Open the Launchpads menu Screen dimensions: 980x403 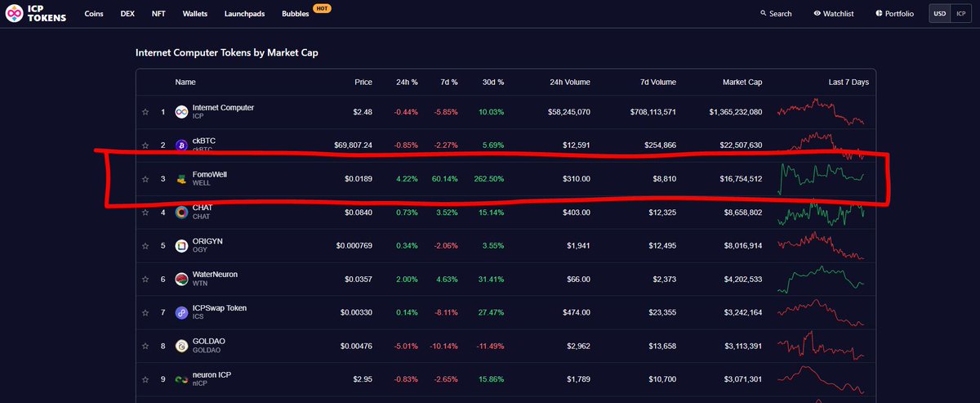pyautogui.click(x=245, y=14)
